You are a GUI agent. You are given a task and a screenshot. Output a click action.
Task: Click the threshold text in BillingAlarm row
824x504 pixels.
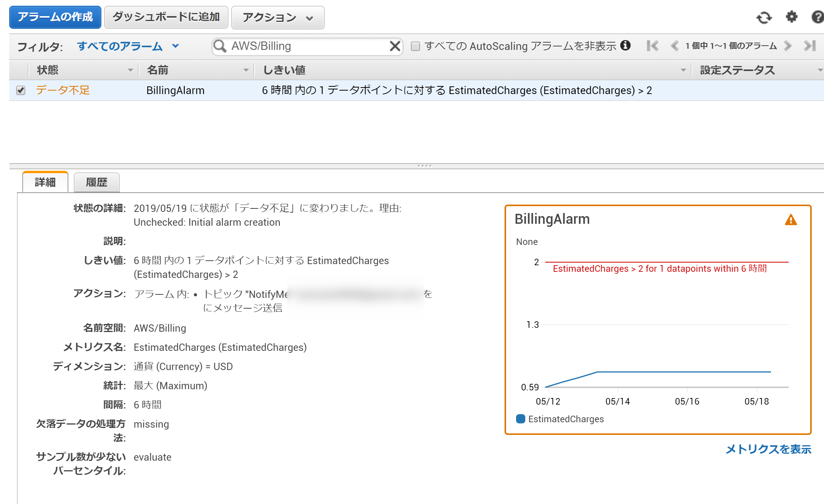[457, 90]
